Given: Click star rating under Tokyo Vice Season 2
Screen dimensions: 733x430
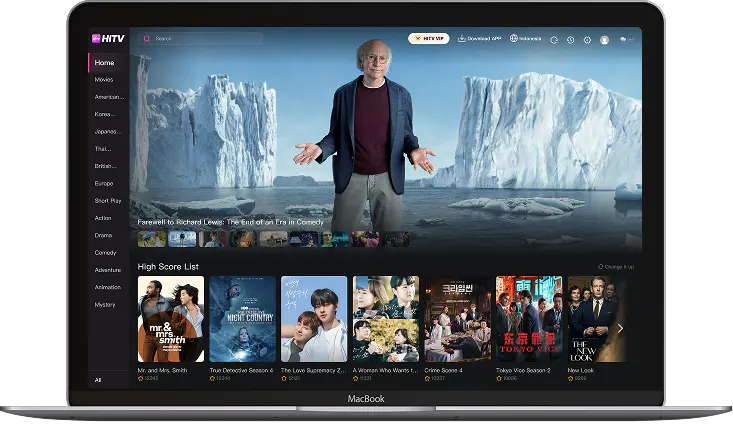Looking at the screenshot, I should 506,378.
